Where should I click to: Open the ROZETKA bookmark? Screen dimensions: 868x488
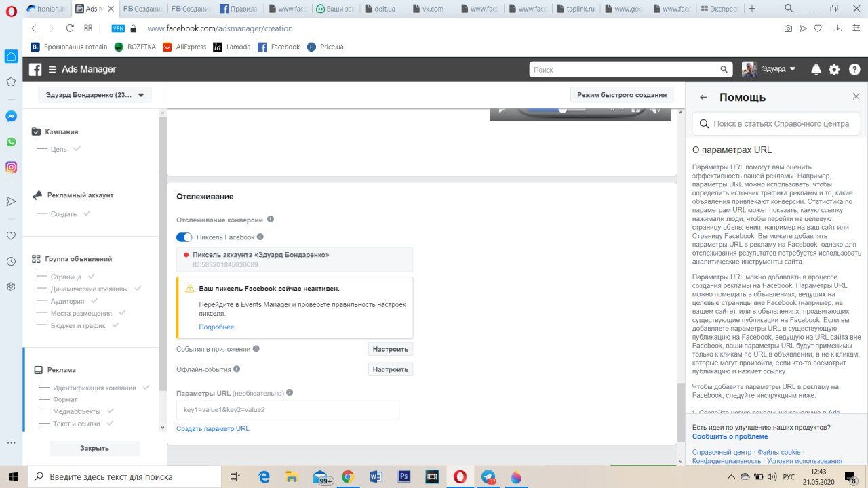[x=135, y=47]
